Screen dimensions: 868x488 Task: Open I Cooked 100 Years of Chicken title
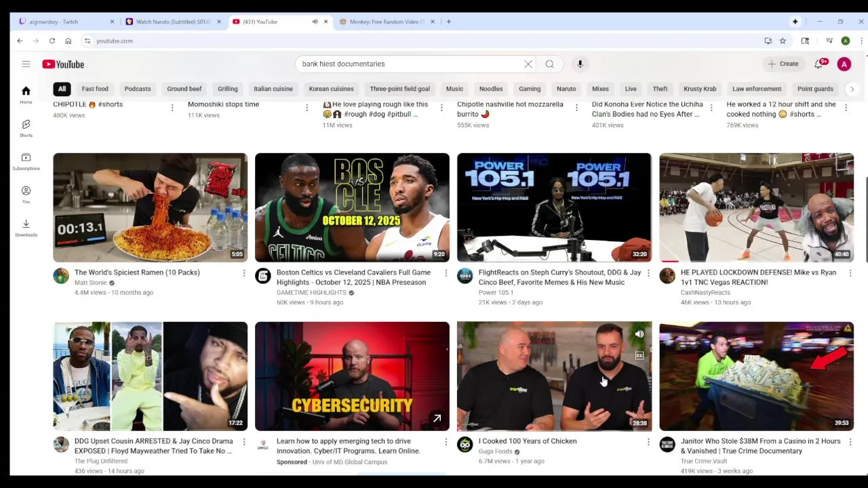[x=528, y=441]
